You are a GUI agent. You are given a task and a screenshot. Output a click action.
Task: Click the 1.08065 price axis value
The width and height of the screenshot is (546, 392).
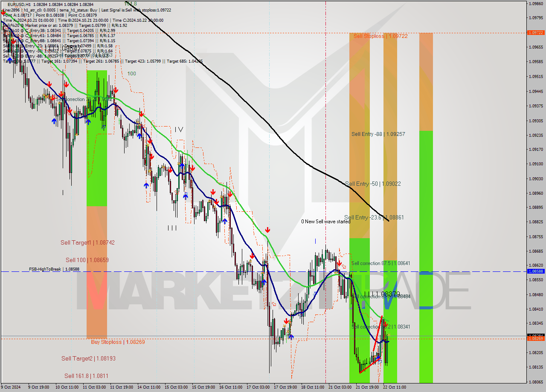tap(535, 382)
